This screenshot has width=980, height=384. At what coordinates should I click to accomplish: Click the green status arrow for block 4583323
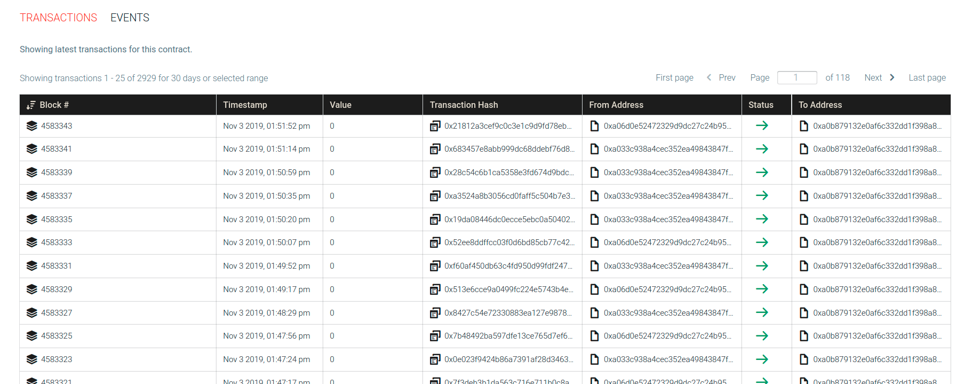coord(762,359)
